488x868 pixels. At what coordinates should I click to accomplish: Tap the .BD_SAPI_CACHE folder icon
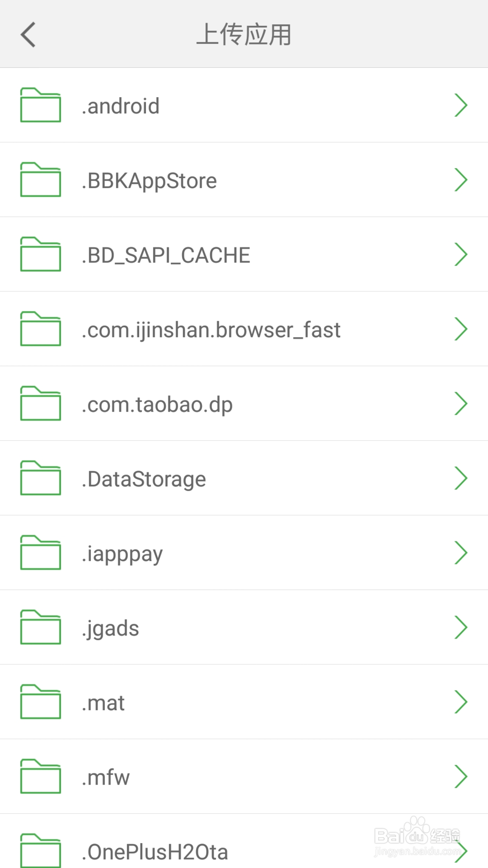(x=41, y=254)
